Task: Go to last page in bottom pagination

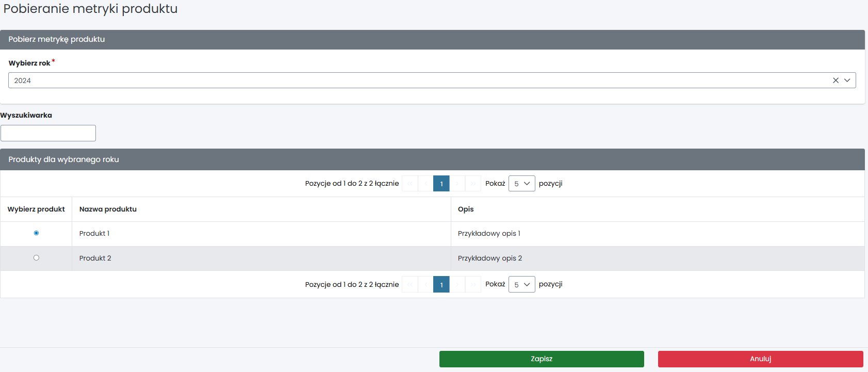Action: [473, 284]
